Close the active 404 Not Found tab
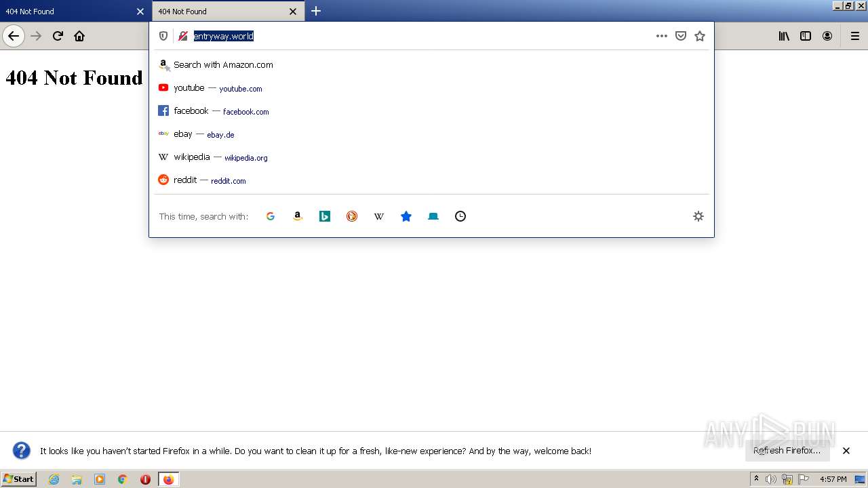The height and width of the screenshot is (488, 868). (293, 12)
